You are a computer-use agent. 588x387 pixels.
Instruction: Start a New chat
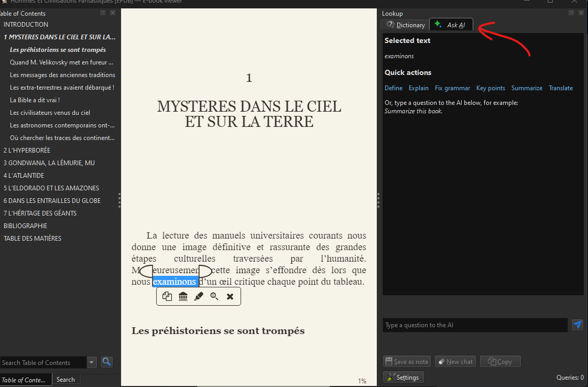455,361
